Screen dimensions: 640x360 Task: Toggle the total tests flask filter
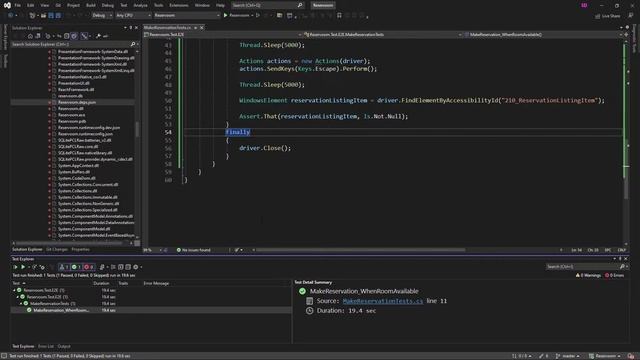coord(64,267)
